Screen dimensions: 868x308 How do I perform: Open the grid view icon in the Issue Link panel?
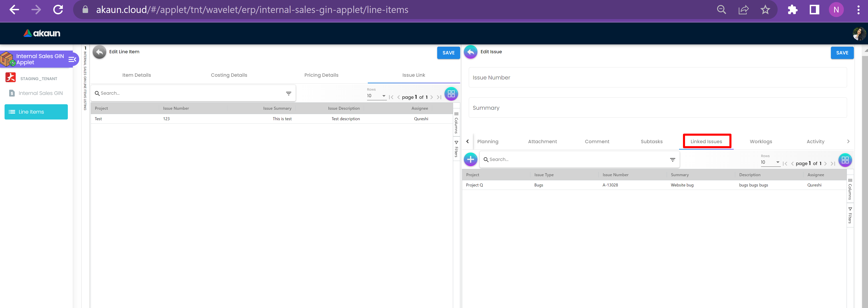point(451,94)
